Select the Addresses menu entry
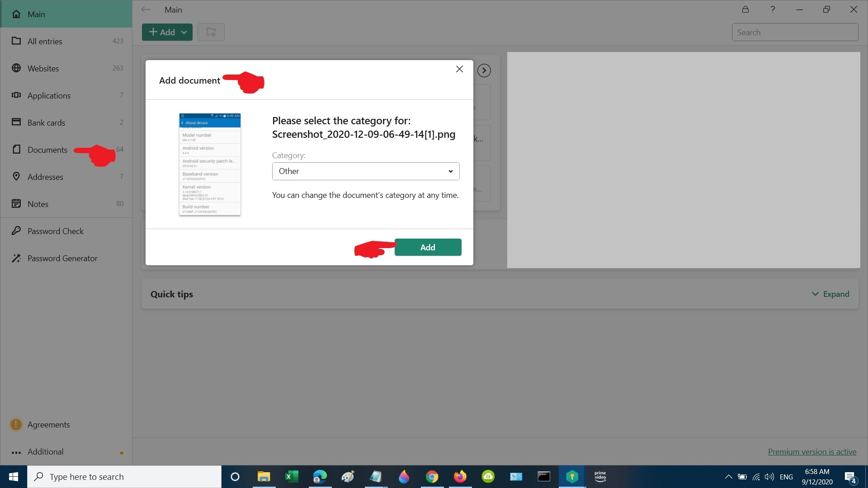The width and height of the screenshot is (868, 488). tap(66, 177)
